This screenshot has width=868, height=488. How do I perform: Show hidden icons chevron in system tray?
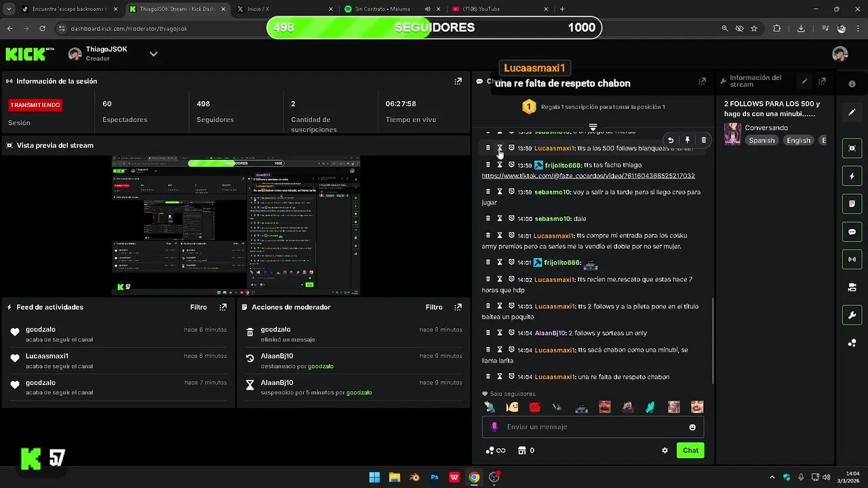click(772, 477)
